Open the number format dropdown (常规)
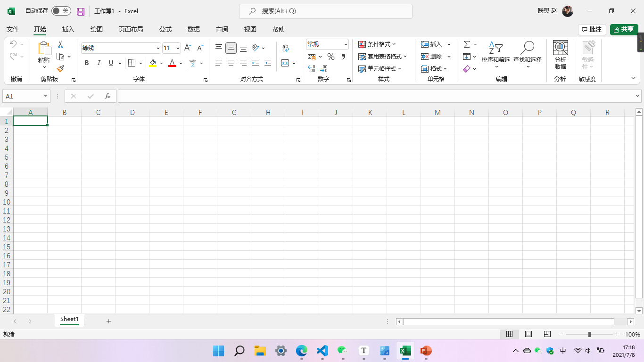The height and width of the screenshot is (362, 644). (x=346, y=44)
